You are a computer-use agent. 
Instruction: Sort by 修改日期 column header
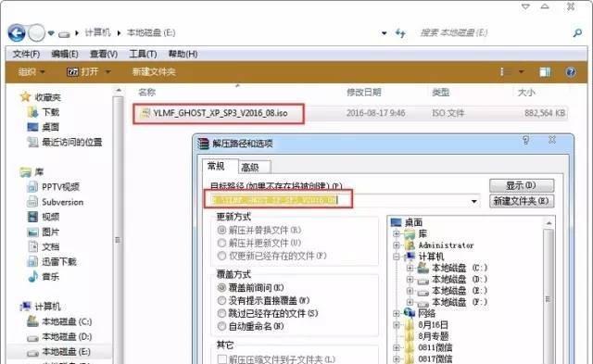tap(364, 93)
